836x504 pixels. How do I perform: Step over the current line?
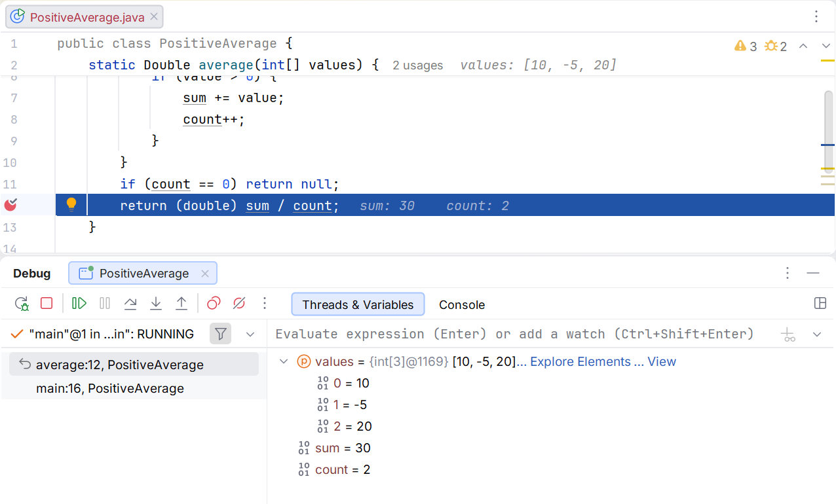click(x=130, y=304)
